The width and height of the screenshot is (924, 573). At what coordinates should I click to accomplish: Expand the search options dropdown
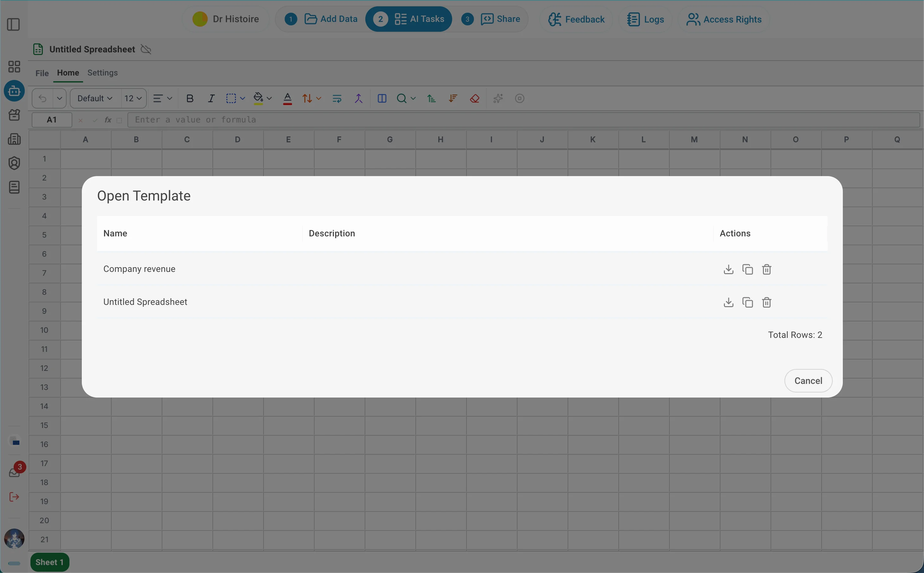pos(413,99)
